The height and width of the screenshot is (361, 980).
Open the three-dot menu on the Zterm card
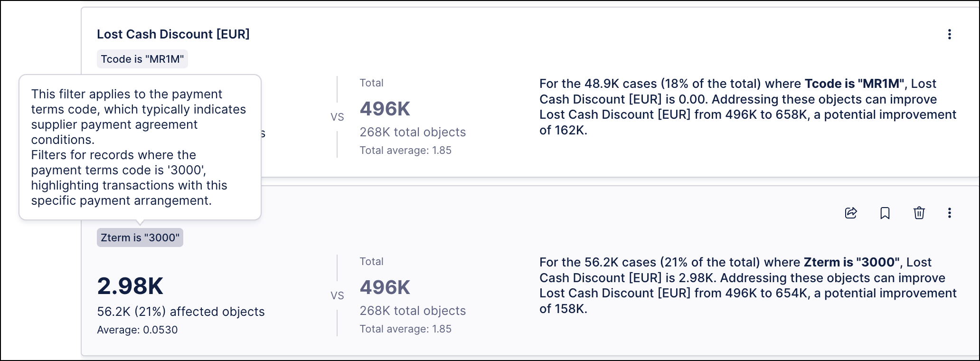click(x=949, y=213)
